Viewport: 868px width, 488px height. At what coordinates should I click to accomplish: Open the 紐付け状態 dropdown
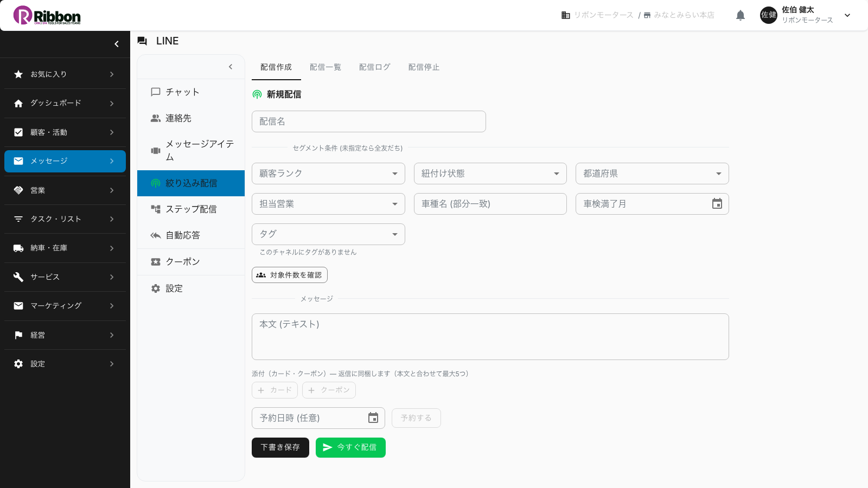coord(490,174)
